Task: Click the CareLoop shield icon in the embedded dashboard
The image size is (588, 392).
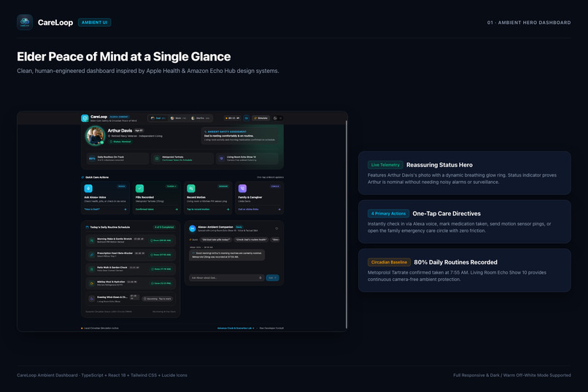Action: pos(85,118)
